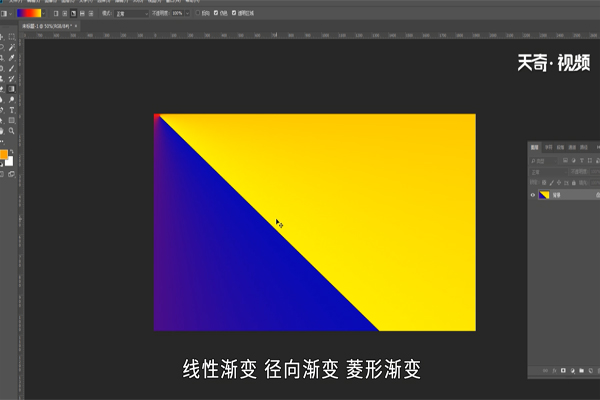Choose the angle gradient style icon

tap(73, 13)
